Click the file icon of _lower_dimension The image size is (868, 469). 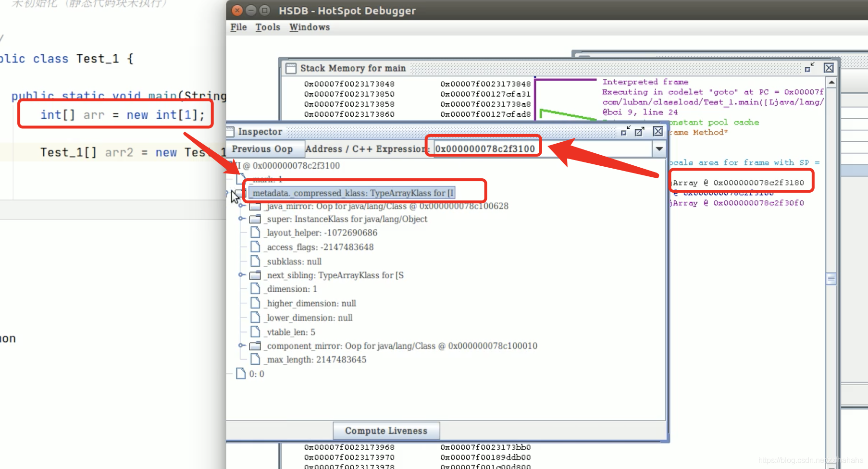pos(255,318)
